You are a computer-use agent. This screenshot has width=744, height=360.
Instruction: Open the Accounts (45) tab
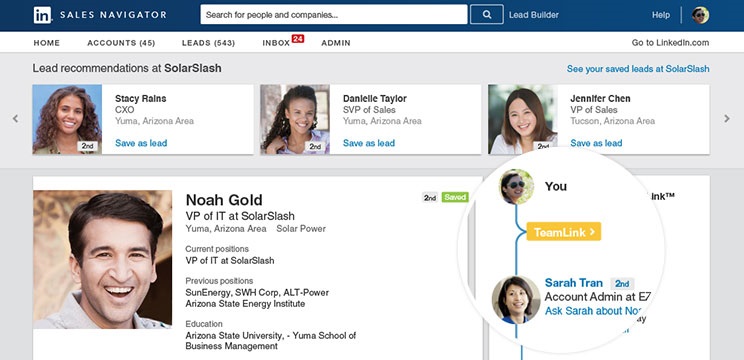(121, 43)
